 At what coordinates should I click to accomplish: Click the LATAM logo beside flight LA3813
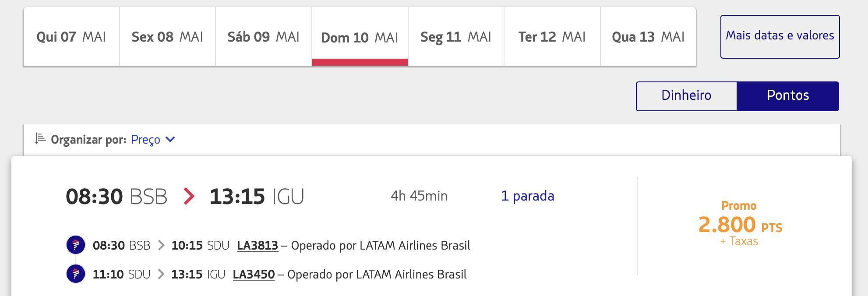click(76, 245)
